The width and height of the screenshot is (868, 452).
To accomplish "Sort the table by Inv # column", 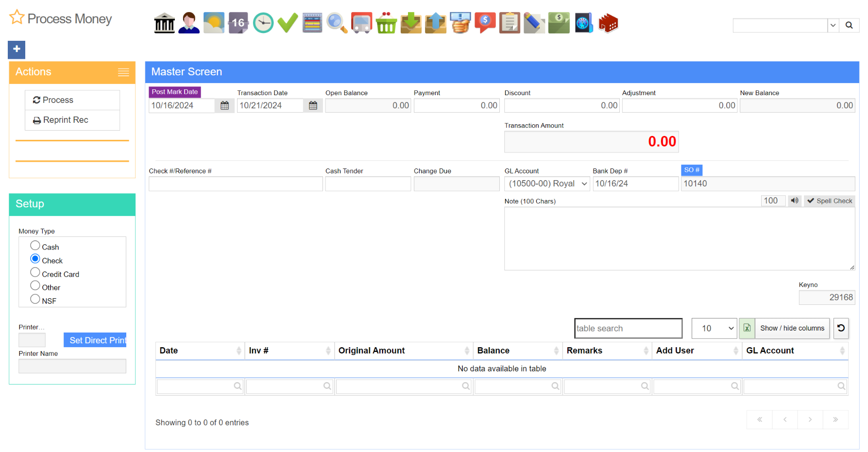I will point(289,351).
